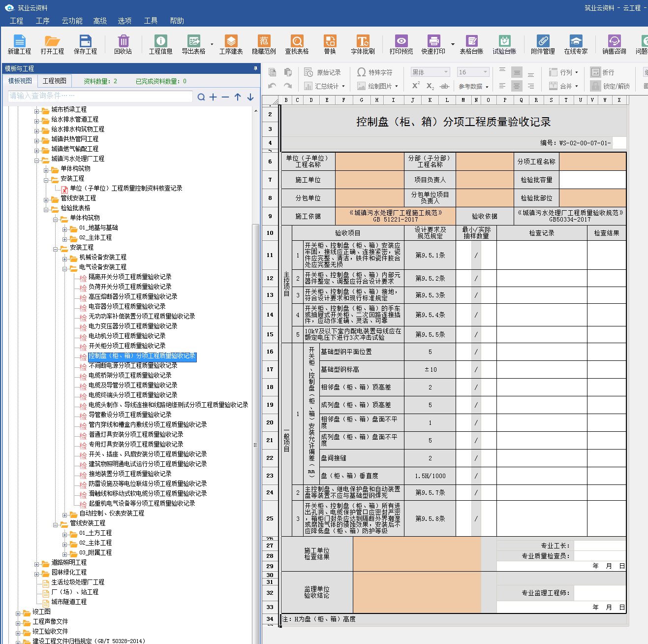This screenshot has height=644, width=648.
Task: Click the paste icon in editor toolbar
Action: tap(288, 72)
